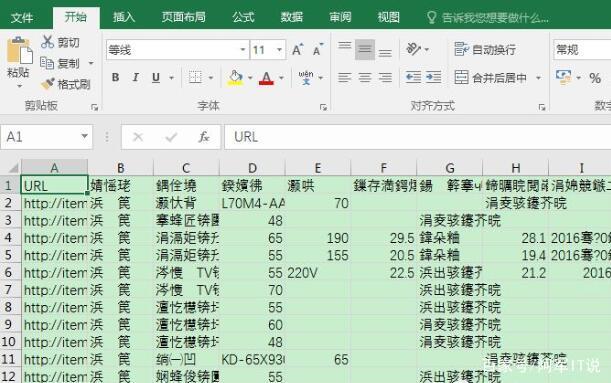The width and height of the screenshot is (611, 383).
Task: Switch to the 公式 Formulas tab
Action: click(243, 17)
